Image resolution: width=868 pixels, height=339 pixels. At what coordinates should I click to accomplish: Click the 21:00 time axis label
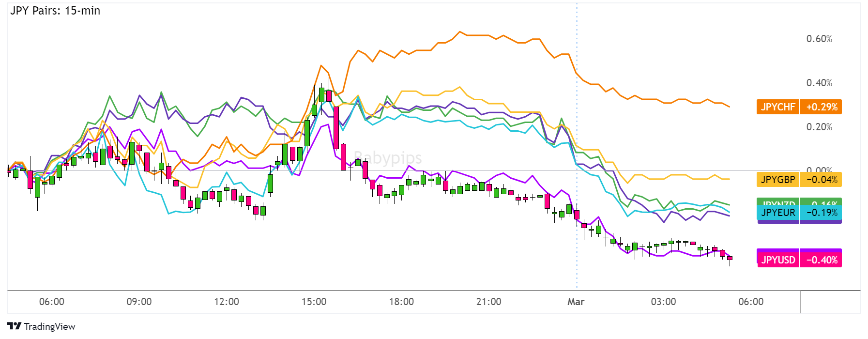(x=488, y=302)
